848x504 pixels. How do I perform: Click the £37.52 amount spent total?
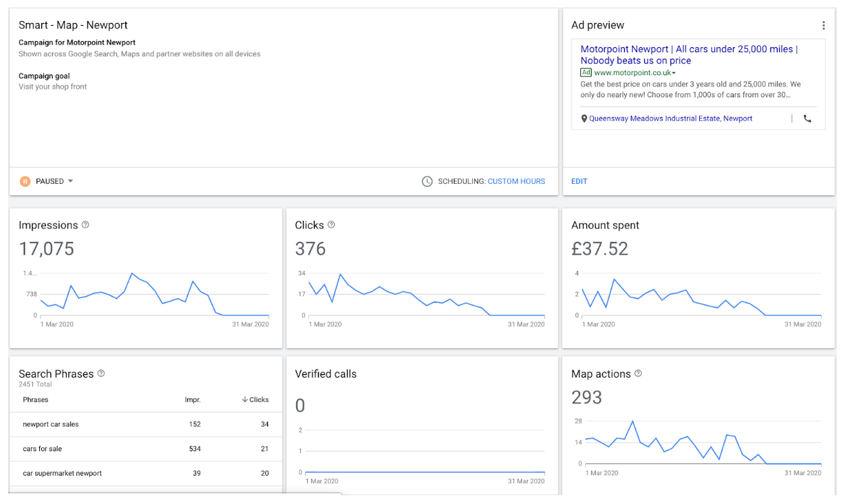tap(600, 249)
